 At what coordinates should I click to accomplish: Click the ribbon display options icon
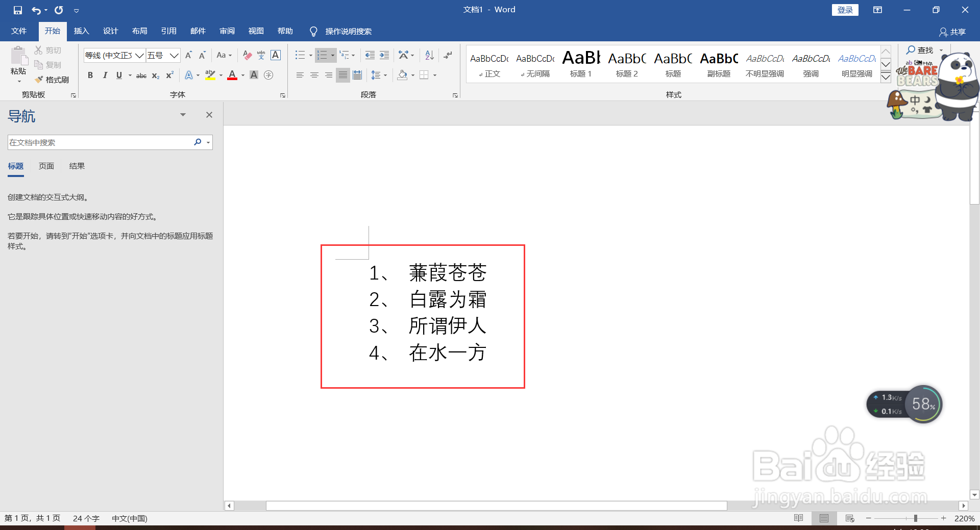pos(877,10)
